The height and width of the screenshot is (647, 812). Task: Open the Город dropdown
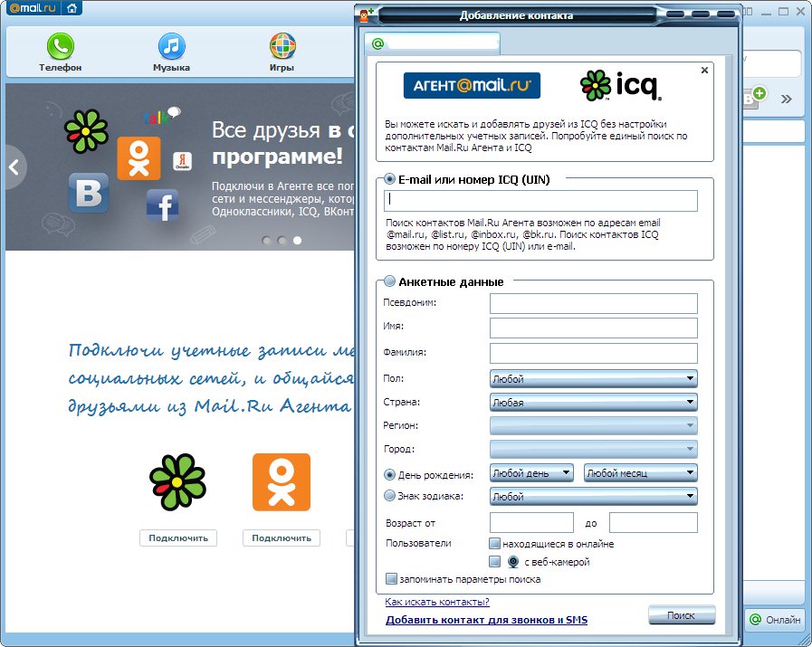click(x=594, y=449)
